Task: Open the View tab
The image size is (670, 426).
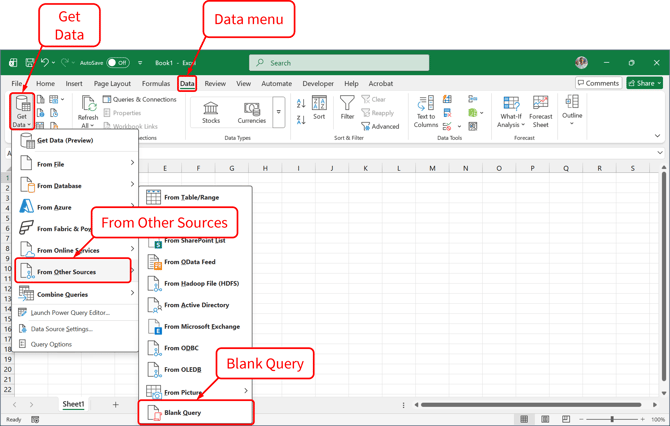Action: coord(244,84)
